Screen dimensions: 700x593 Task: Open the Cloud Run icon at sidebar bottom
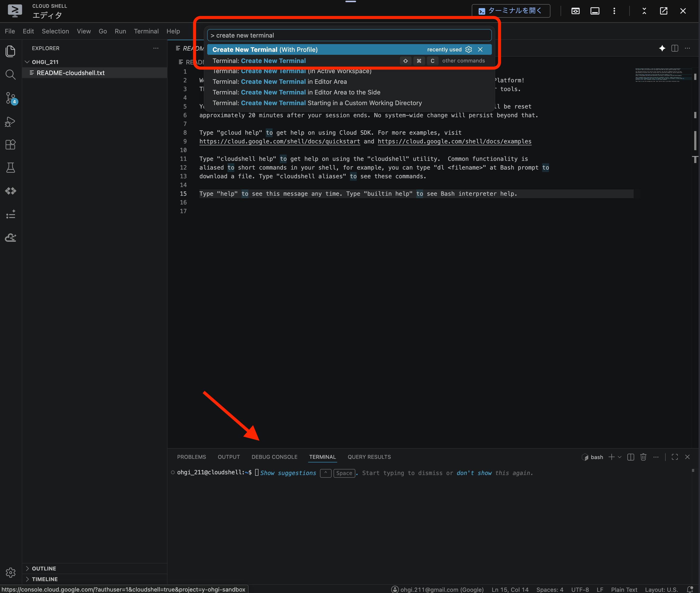(x=10, y=238)
